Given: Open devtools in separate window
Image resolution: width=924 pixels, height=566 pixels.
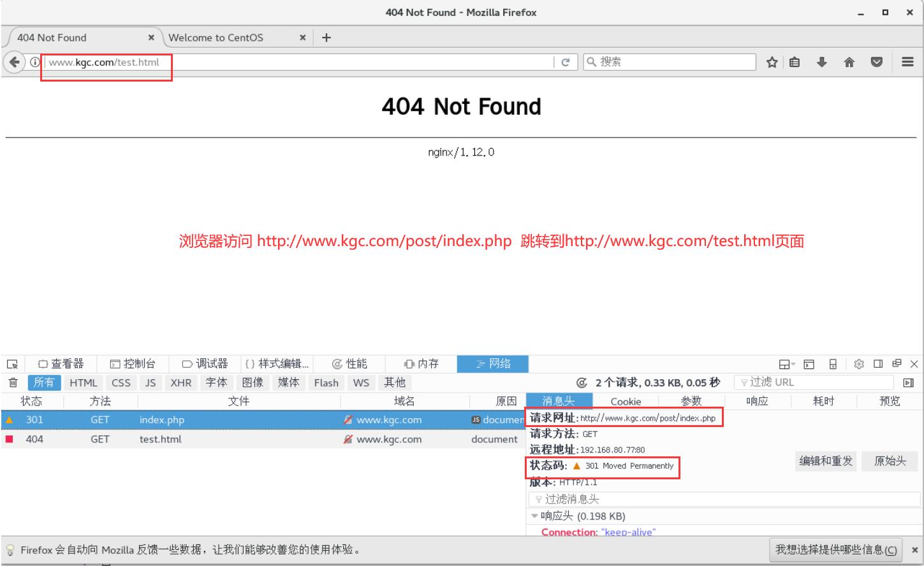Looking at the screenshot, I should pos(897,363).
